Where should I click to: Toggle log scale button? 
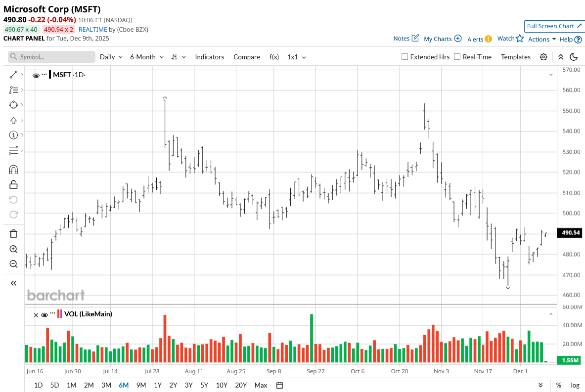(575, 385)
